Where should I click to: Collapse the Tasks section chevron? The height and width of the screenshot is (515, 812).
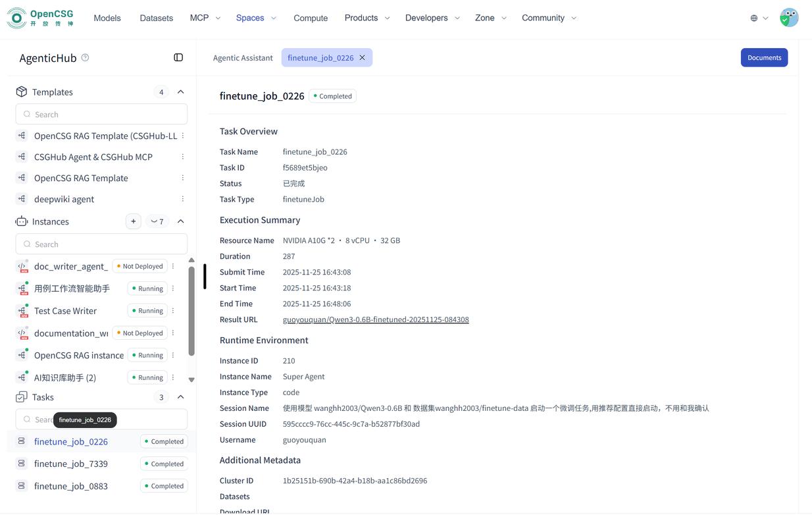pyautogui.click(x=181, y=397)
